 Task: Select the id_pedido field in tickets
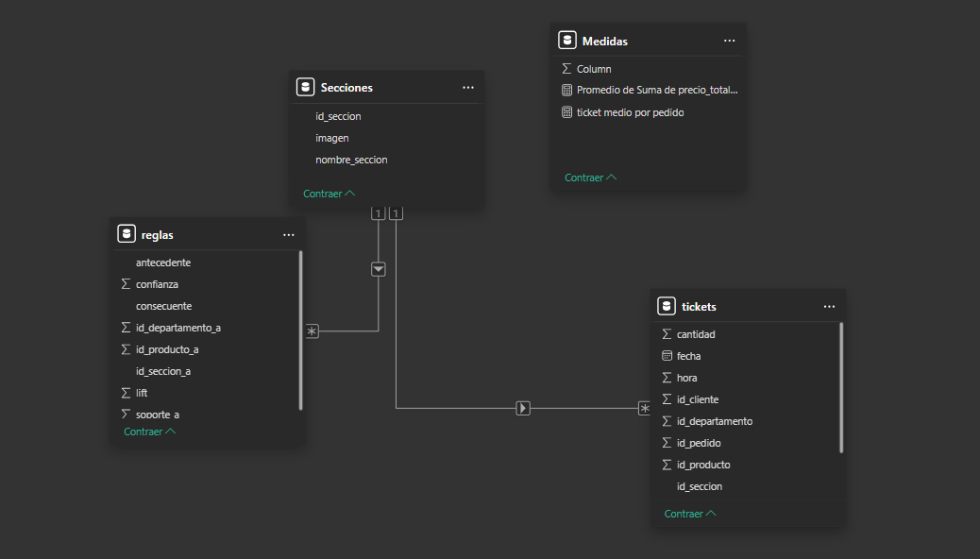(x=699, y=443)
